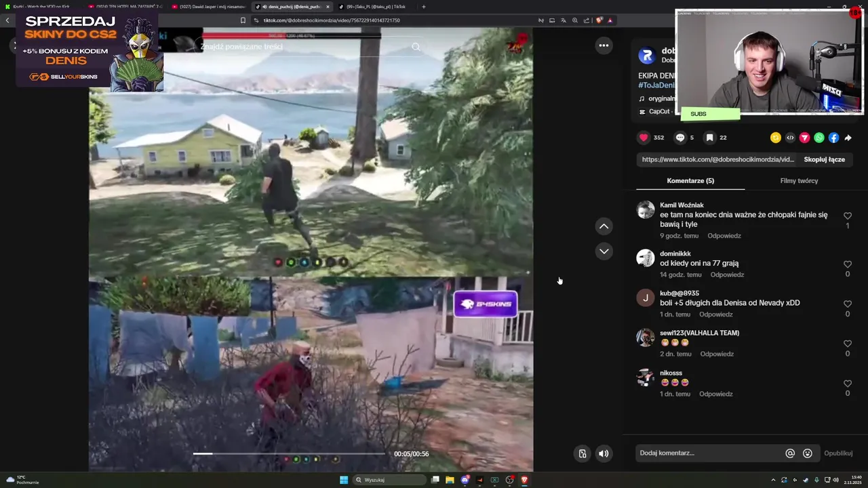
Task: Get embed code via the code icon
Action: point(790,138)
